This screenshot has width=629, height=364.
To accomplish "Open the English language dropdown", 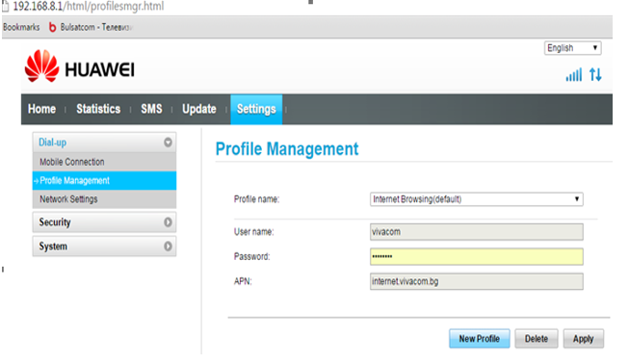I will click(572, 48).
